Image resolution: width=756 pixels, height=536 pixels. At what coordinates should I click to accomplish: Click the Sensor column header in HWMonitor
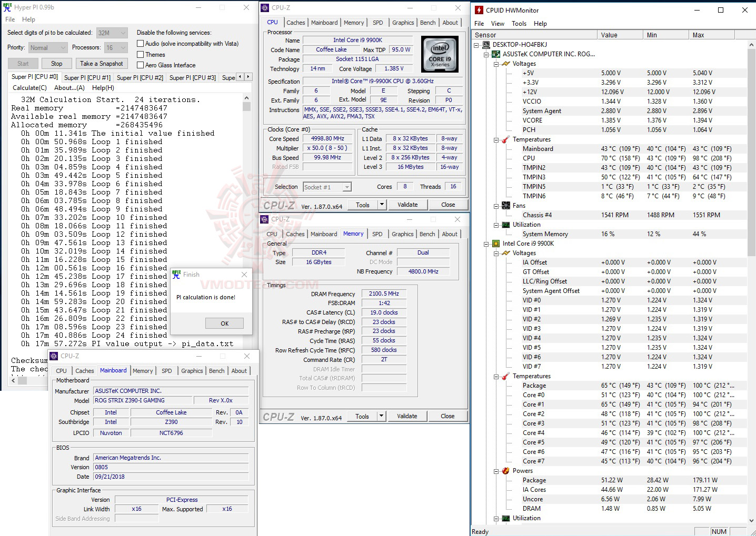point(534,35)
